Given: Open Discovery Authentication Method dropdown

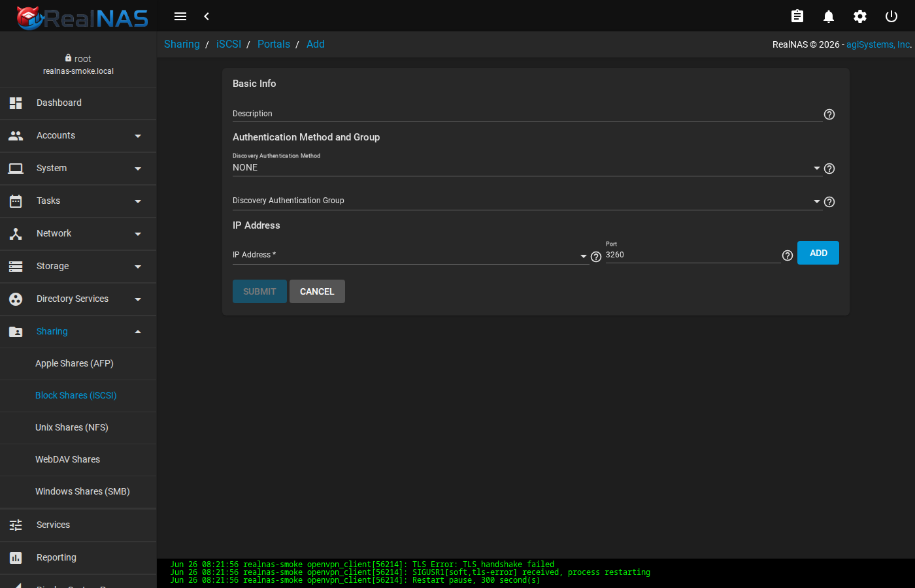Looking at the screenshot, I should (x=526, y=168).
